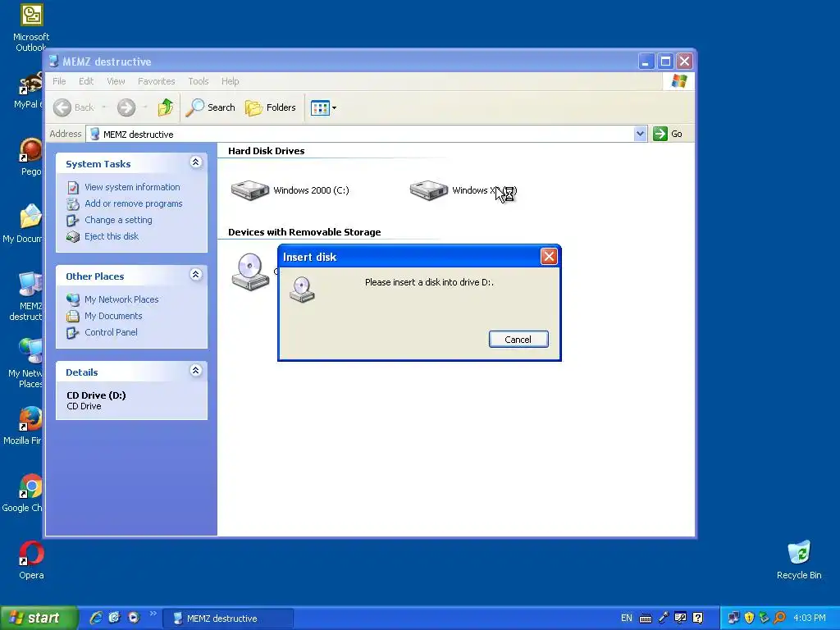Click the language bar help icon

click(x=697, y=619)
